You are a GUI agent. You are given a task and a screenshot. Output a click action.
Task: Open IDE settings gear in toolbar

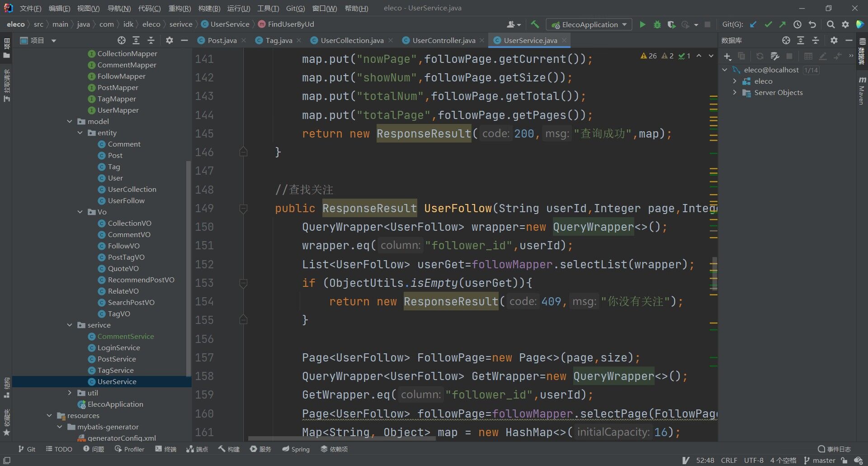coord(845,24)
